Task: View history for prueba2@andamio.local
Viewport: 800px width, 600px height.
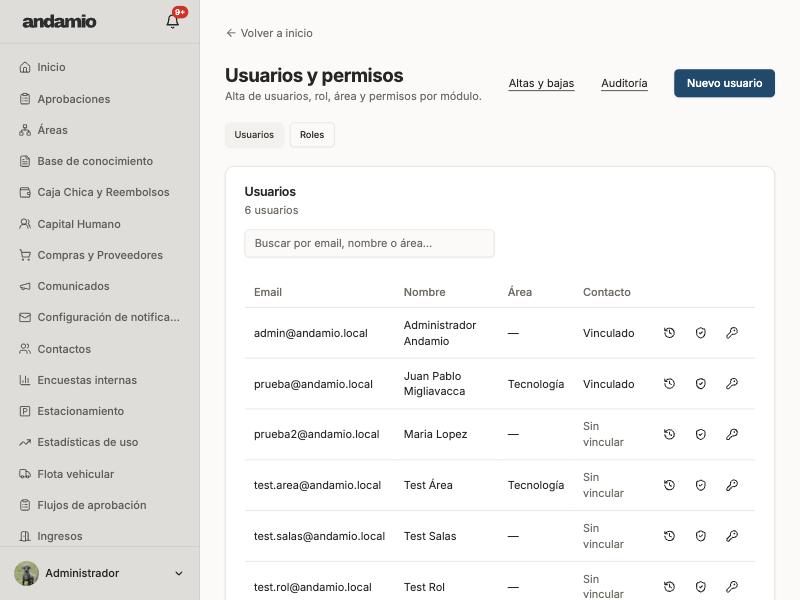Action: coord(669,434)
